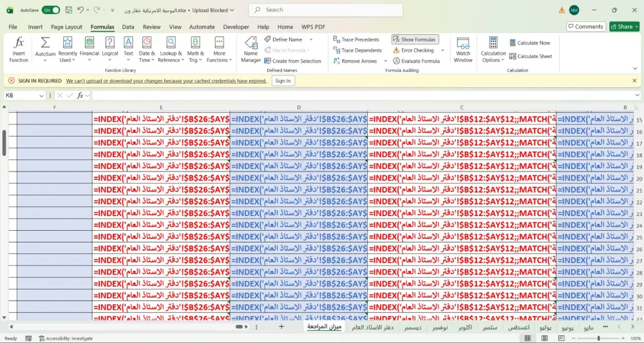644x343 pixels.
Task: Run Error Checking
Action: click(x=413, y=50)
